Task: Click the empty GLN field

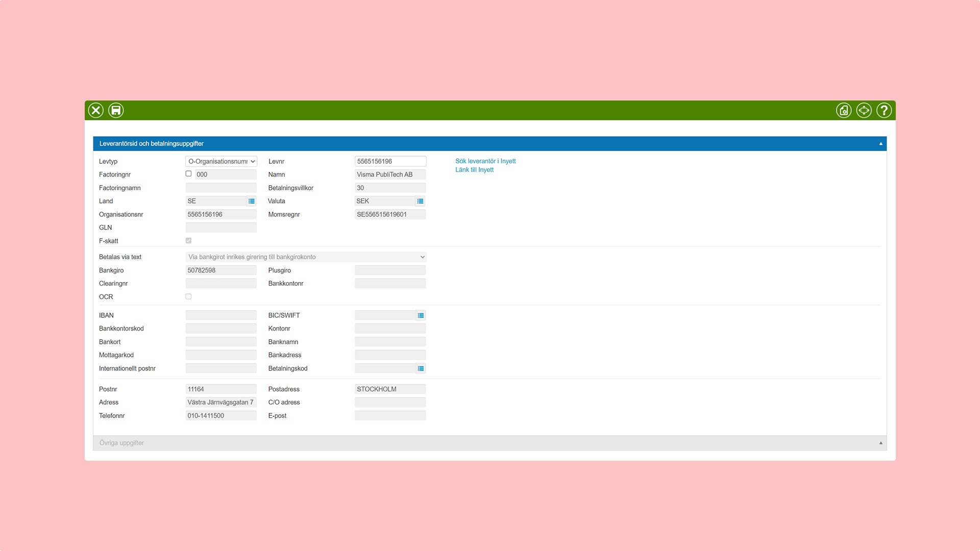Action: click(x=221, y=228)
